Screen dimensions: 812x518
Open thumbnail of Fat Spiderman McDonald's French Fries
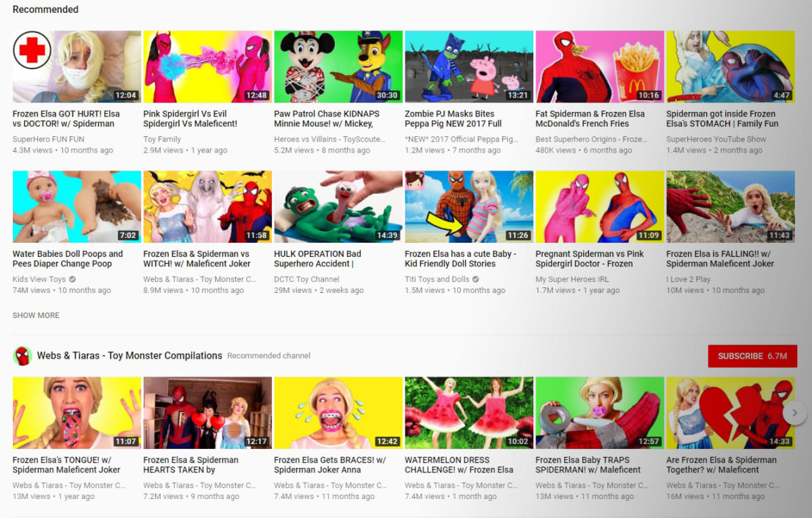point(600,66)
